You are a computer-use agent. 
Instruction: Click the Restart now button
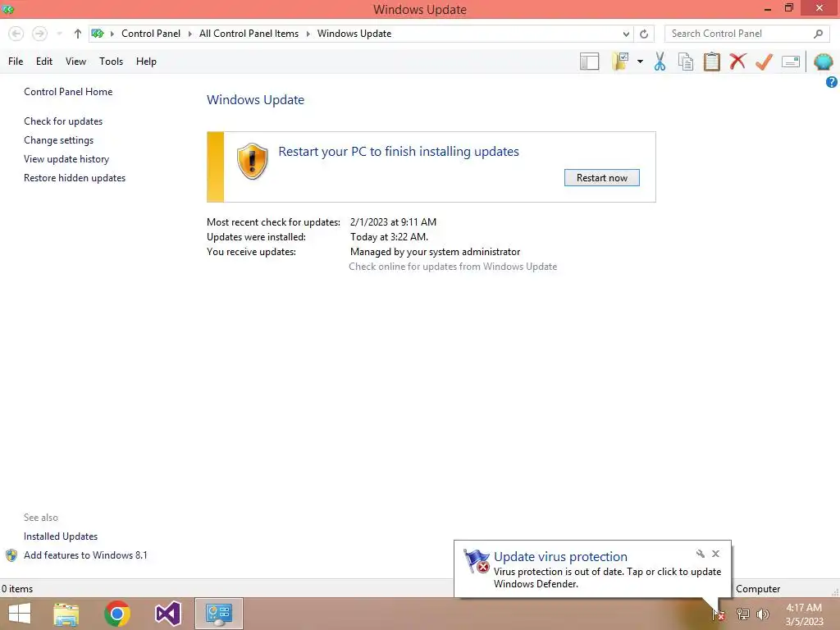[601, 178]
